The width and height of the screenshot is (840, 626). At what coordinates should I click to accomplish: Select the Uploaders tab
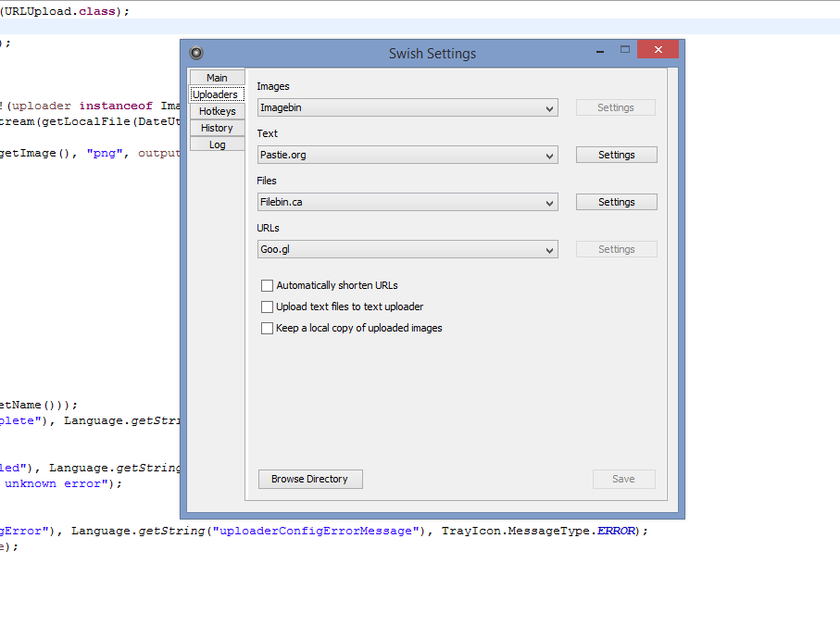coord(217,94)
